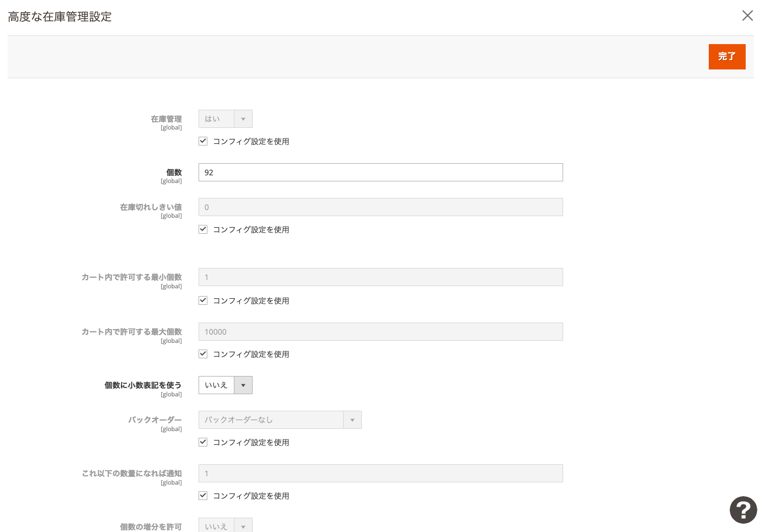Click the 在庫切れしきい値 input field
Viewport: 765px width, 532px height.
click(x=381, y=207)
